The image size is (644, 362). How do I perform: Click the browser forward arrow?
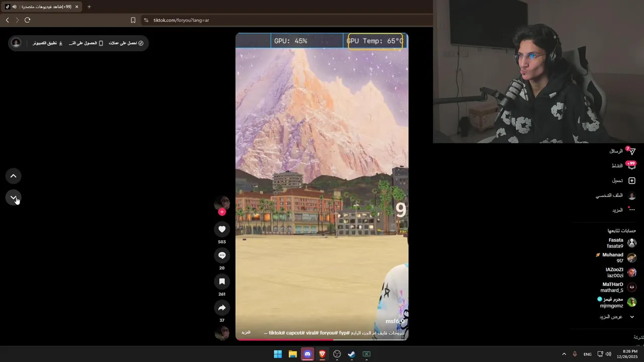[x=17, y=20]
